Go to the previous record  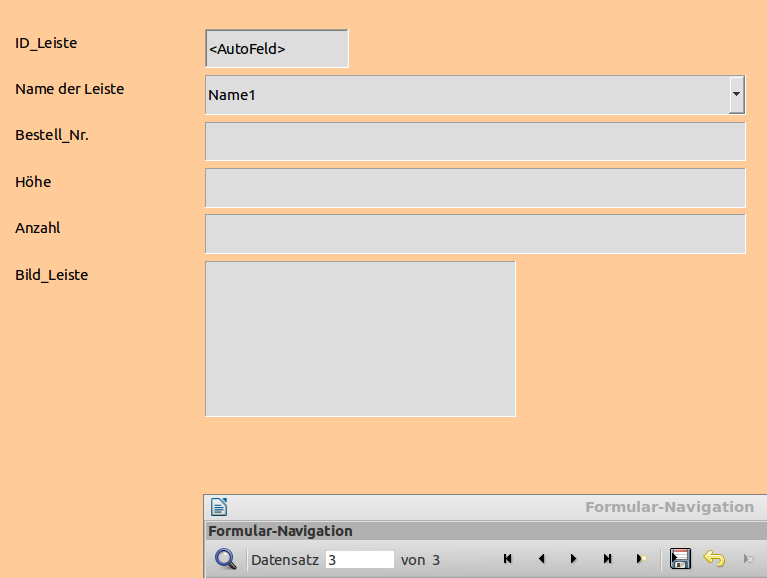(x=541, y=559)
